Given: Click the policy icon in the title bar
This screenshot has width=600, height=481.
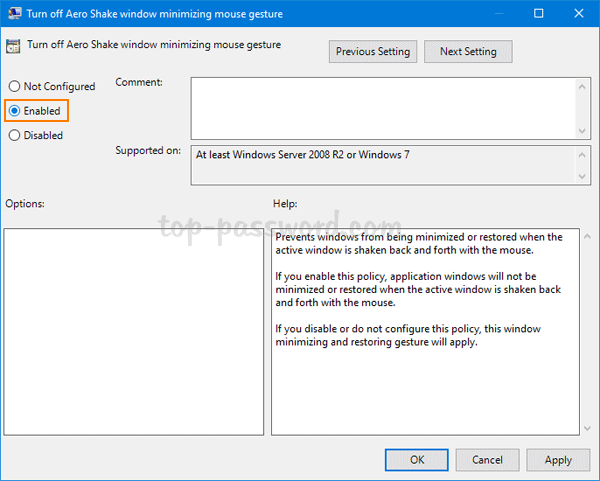Looking at the screenshot, I should [x=12, y=14].
